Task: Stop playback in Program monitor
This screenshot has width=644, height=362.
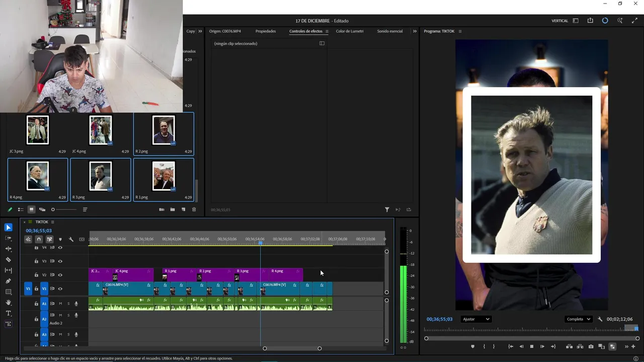Action: [x=532, y=346]
